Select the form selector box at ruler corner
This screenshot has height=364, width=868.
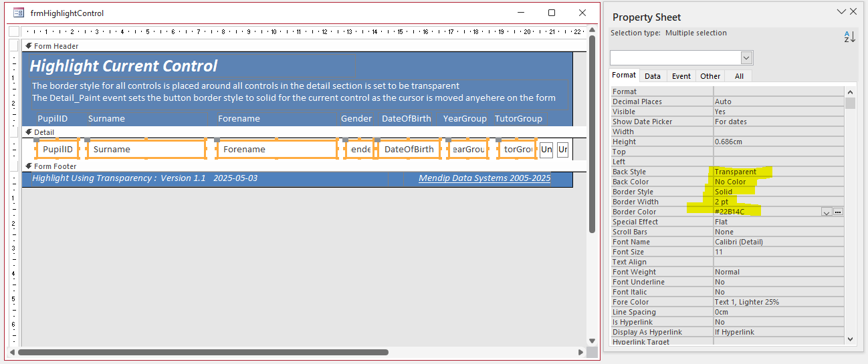pyautogui.click(x=14, y=31)
